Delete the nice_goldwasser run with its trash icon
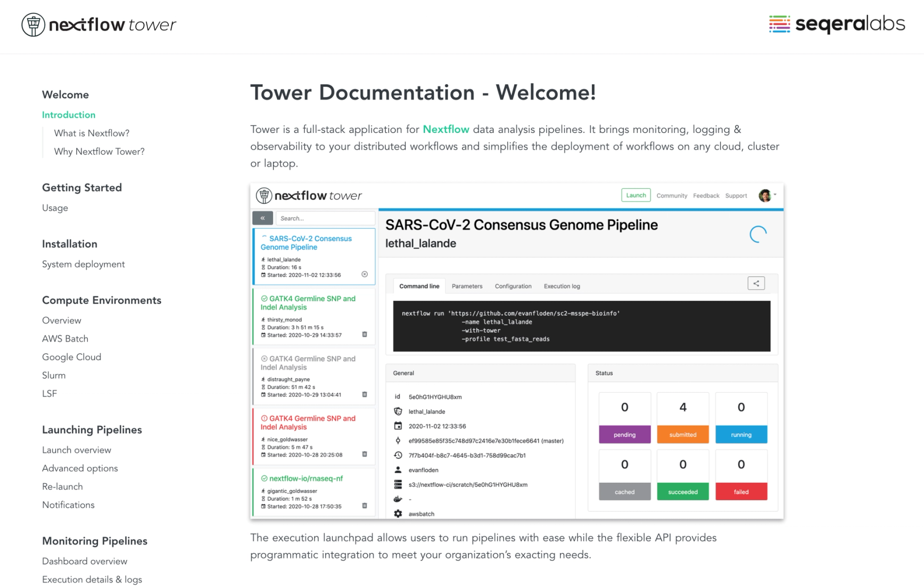The width and height of the screenshot is (924, 588). click(x=365, y=454)
